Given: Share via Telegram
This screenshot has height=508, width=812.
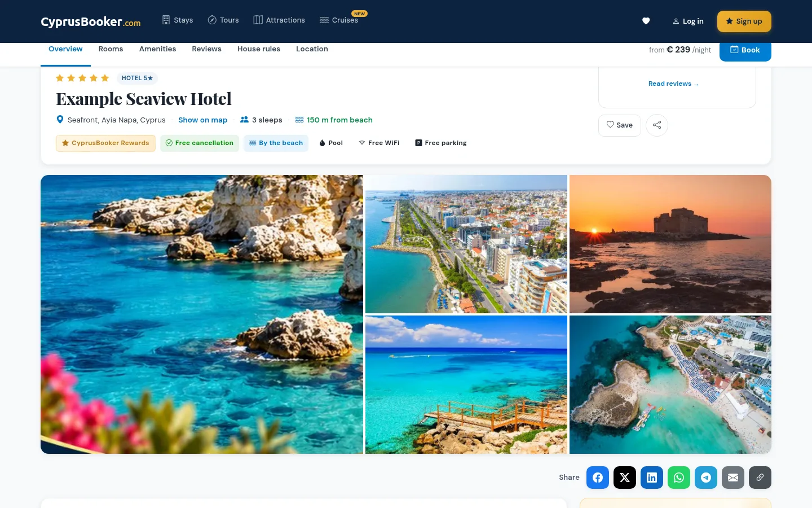Looking at the screenshot, I should pyautogui.click(x=706, y=478).
